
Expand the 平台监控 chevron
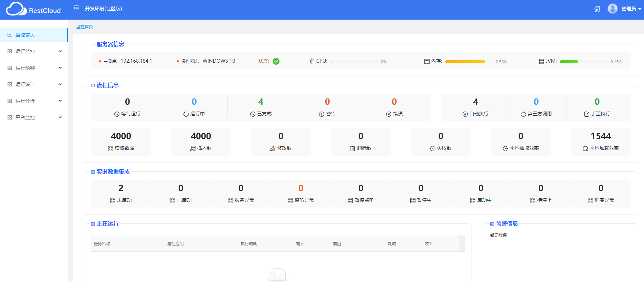coord(60,117)
